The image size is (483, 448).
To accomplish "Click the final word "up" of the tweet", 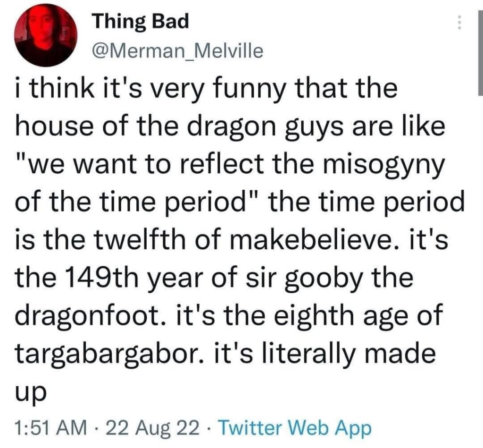I will 30,393.
